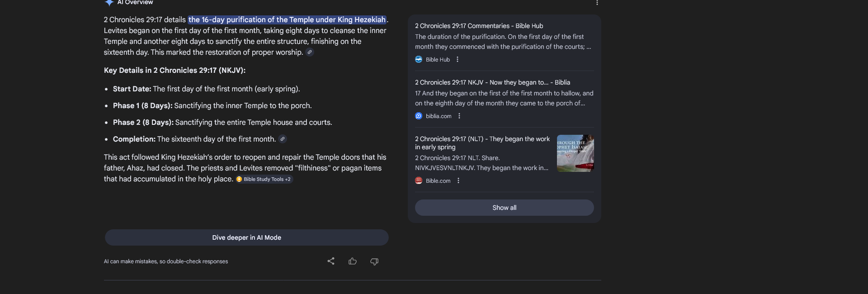Click link icon after Completion bullet
The image size is (868, 294).
[283, 139]
